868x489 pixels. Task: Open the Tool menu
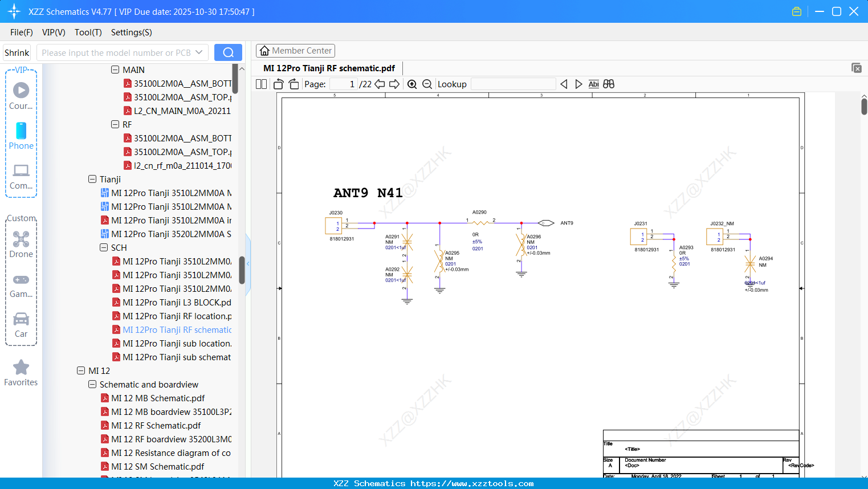[88, 32]
